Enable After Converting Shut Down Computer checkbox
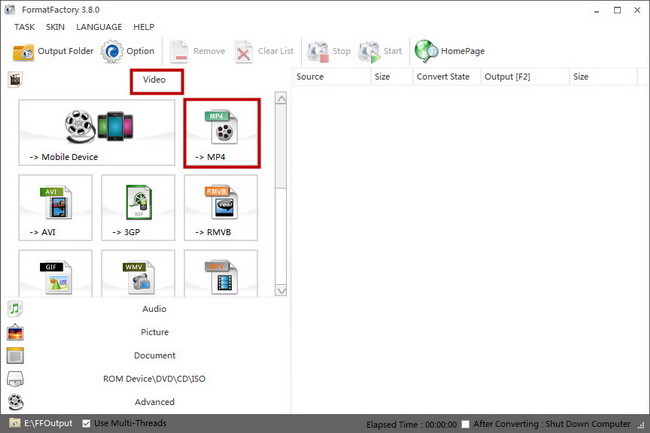 point(465,424)
